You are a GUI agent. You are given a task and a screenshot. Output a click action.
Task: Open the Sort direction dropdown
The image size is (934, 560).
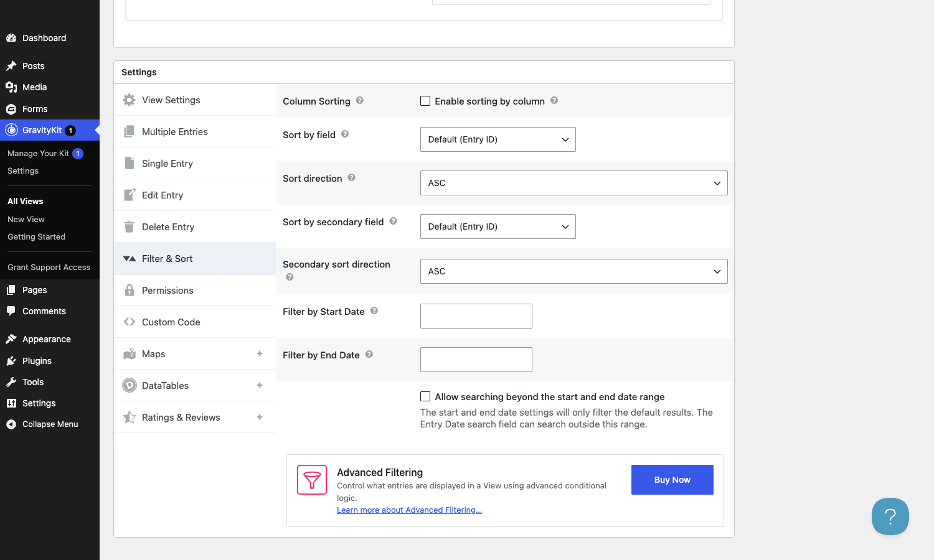[x=574, y=183]
